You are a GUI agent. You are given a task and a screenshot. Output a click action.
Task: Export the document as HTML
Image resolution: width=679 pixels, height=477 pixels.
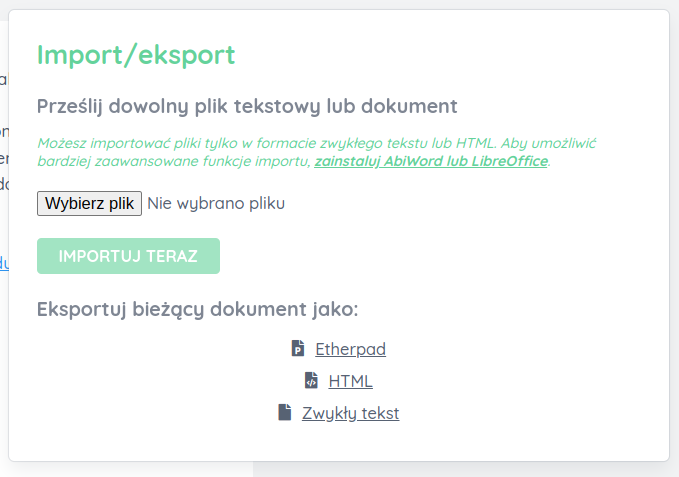(350, 381)
